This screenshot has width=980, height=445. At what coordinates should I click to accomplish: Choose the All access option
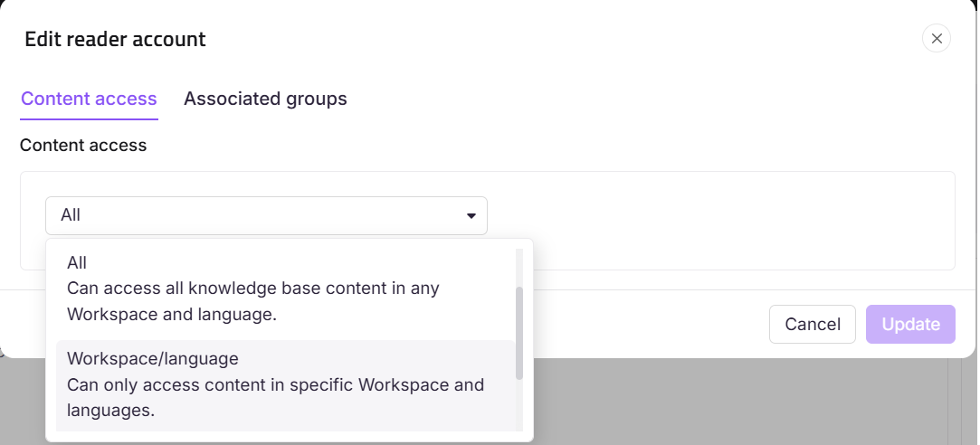coord(286,289)
